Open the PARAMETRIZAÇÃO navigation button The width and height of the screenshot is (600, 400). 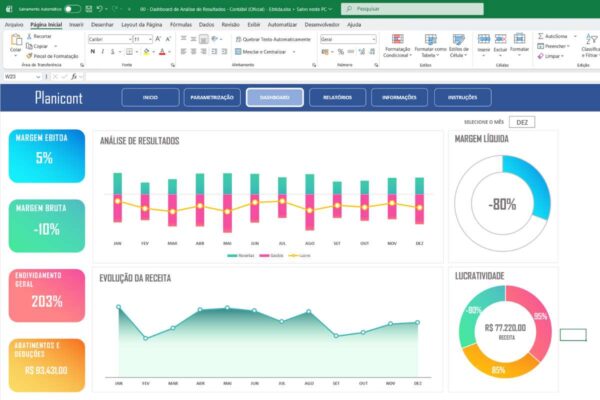click(212, 97)
